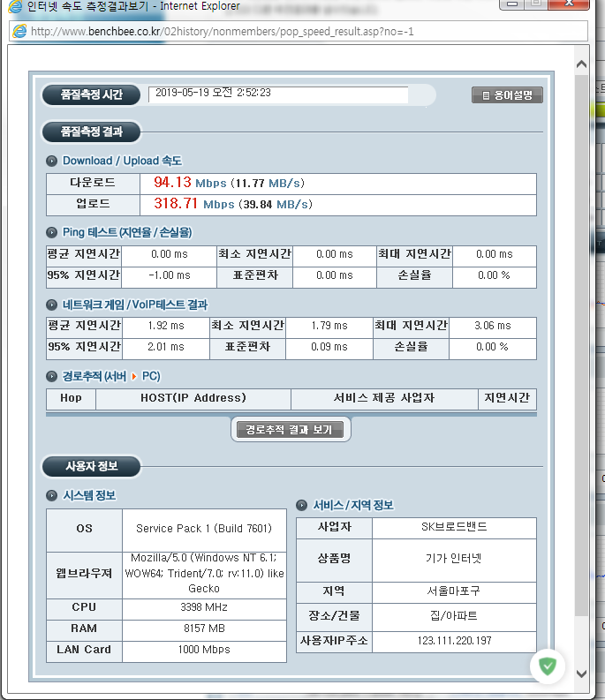Click the green shield security badge

(x=548, y=666)
